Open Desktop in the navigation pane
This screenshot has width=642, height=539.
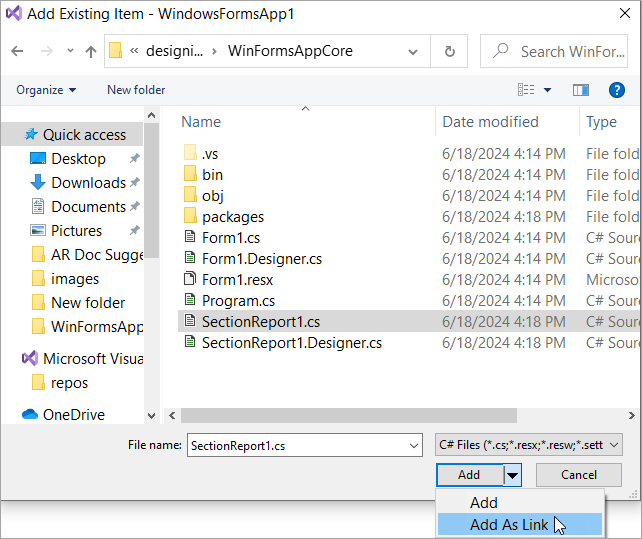coord(78,159)
